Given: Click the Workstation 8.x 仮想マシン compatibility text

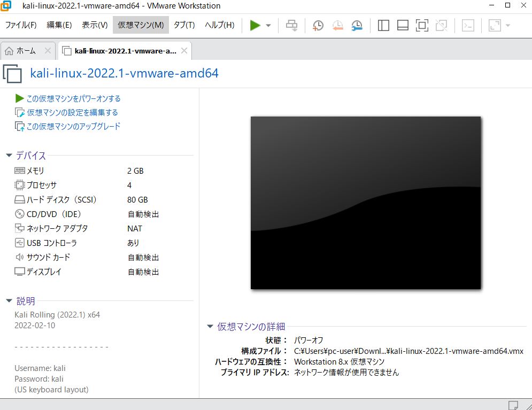Looking at the screenshot, I should click(x=340, y=362).
